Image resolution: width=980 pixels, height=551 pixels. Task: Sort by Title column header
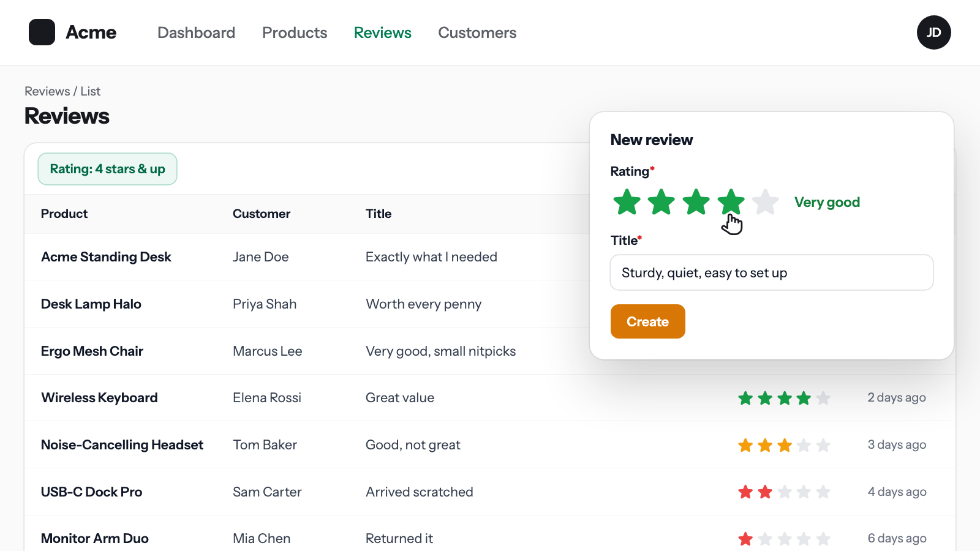[x=379, y=214]
